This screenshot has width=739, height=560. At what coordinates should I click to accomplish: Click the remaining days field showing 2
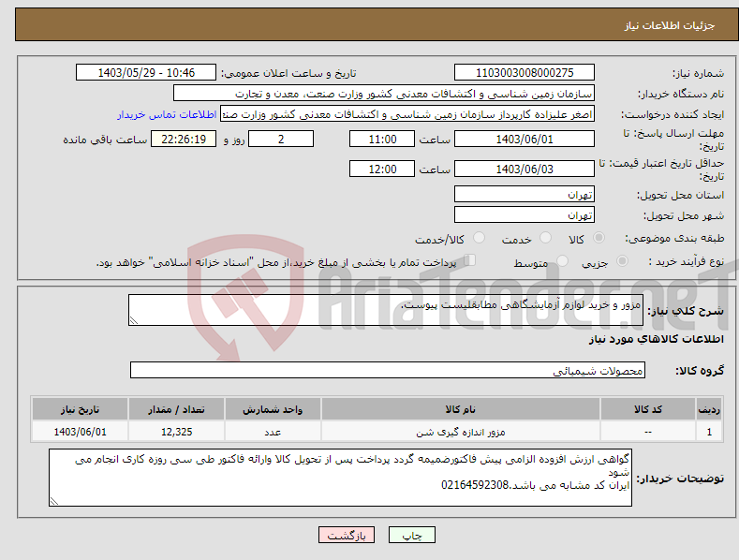pyautogui.click(x=281, y=139)
